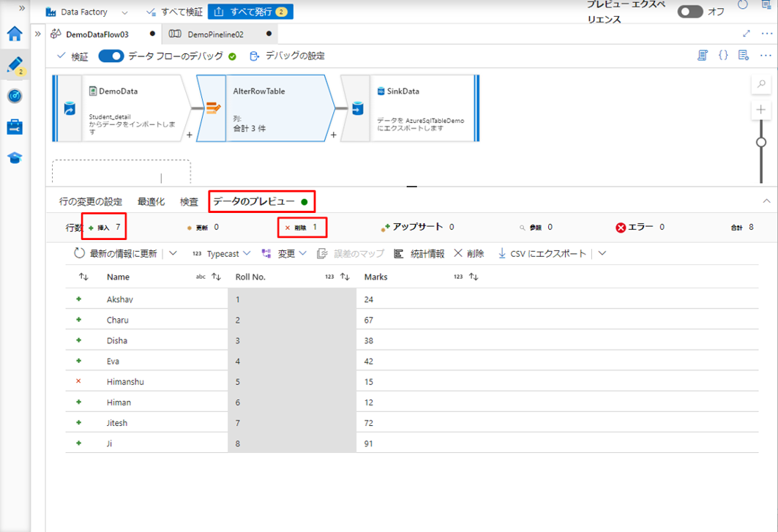This screenshot has width=778, height=532.
Task: Select the Charu row name
Action: pyautogui.click(x=118, y=320)
